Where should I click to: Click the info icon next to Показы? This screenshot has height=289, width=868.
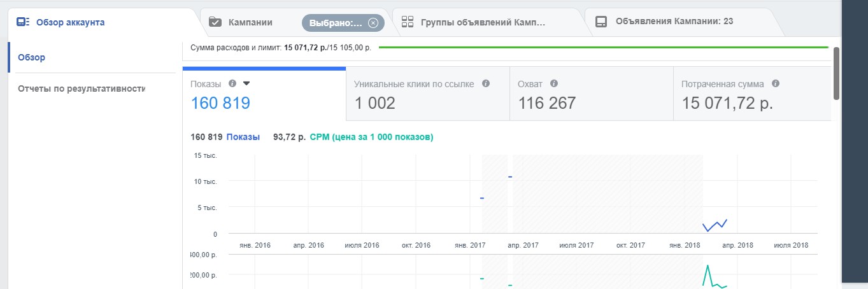click(x=232, y=83)
